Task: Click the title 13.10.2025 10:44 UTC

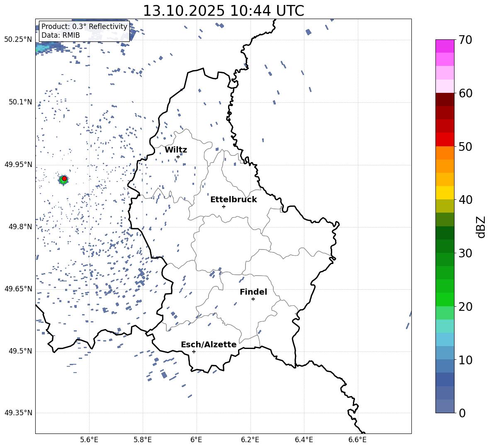Action: point(223,10)
